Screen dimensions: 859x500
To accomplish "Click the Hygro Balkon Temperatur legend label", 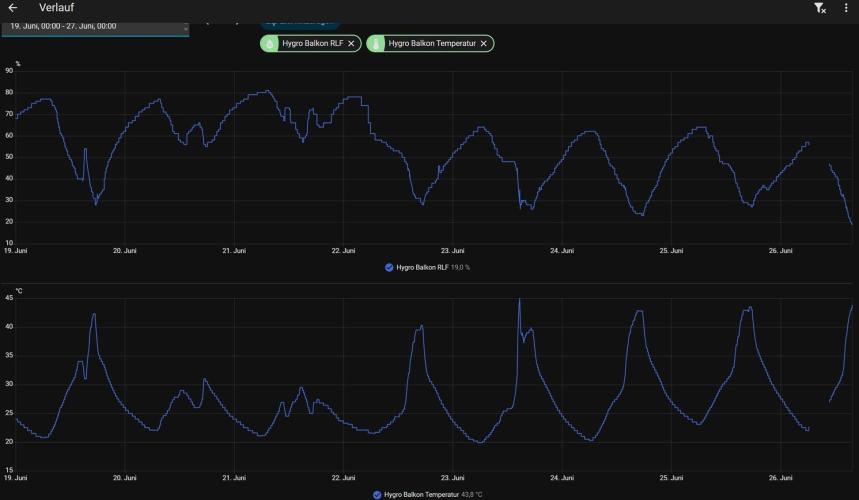I will click(421, 495).
